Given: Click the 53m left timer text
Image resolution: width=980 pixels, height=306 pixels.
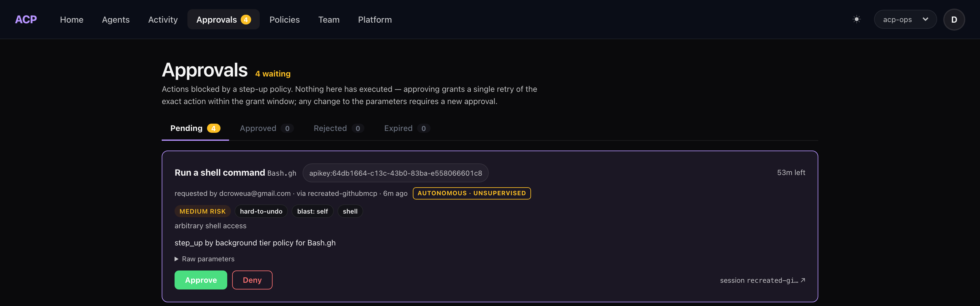Looking at the screenshot, I should [791, 173].
